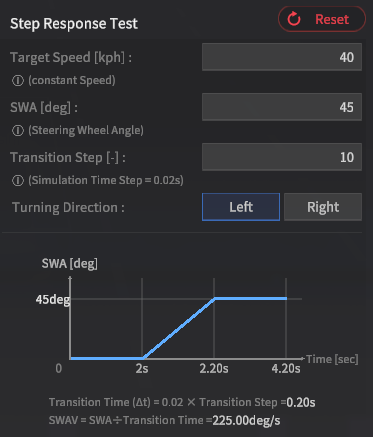The width and height of the screenshot is (373, 437).
Task: Click the 4.20s time marker on graph
Action: point(286,369)
